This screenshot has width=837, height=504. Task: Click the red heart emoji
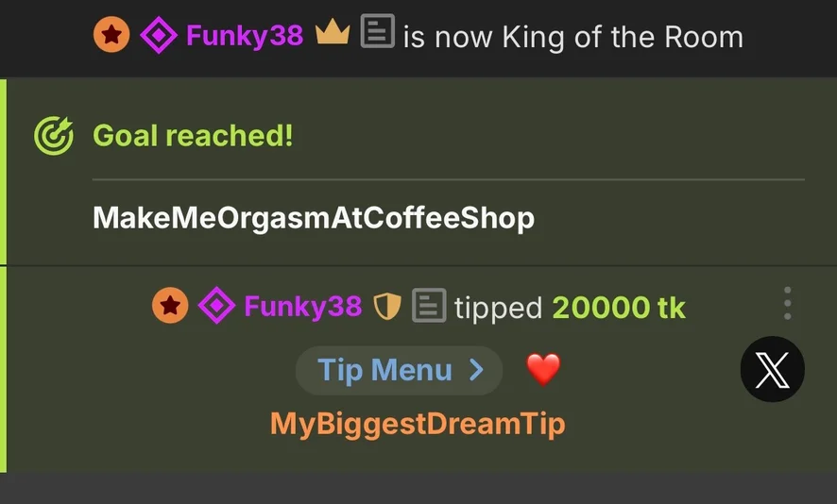pyautogui.click(x=543, y=369)
